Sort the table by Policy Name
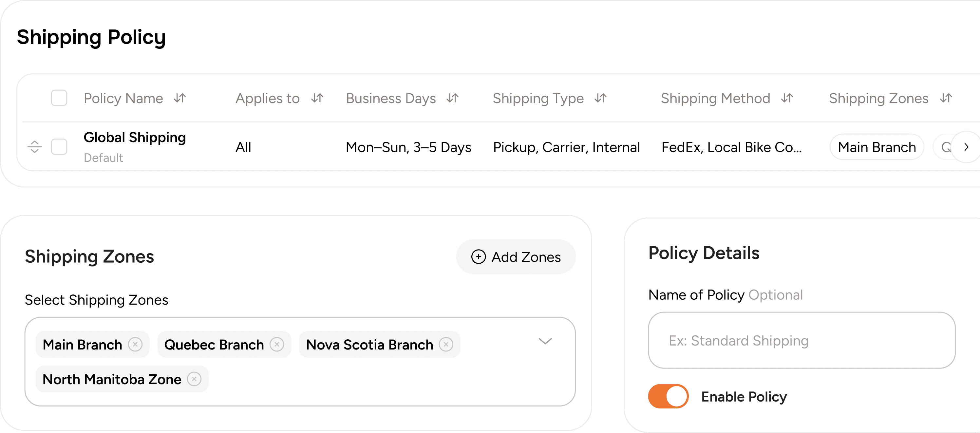 click(x=179, y=98)
